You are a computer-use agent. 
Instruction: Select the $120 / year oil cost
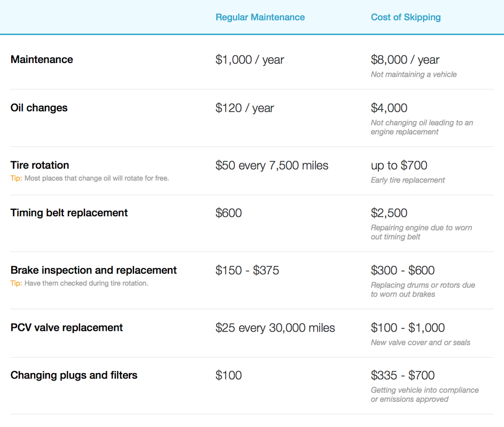coord(245,108)
